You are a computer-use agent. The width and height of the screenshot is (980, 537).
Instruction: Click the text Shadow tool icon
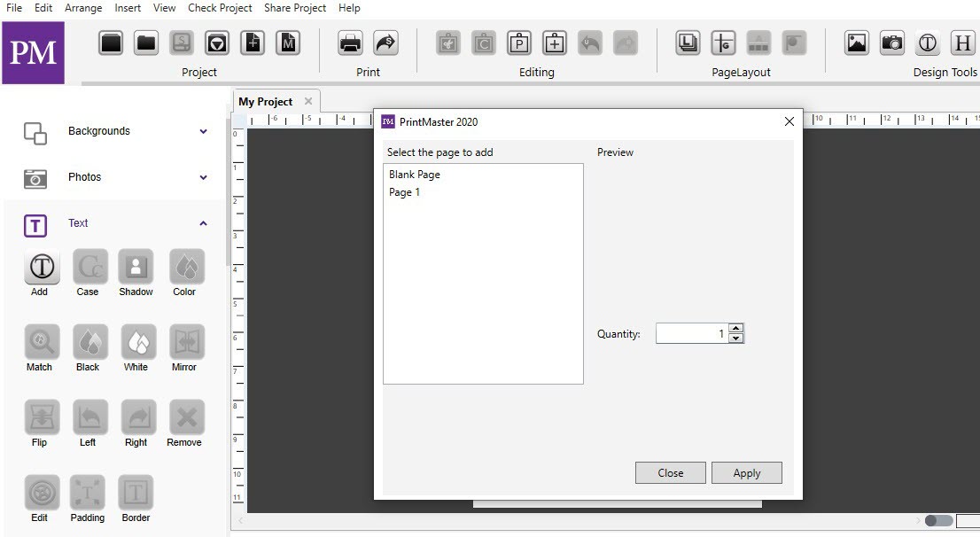tap(136, 267)
